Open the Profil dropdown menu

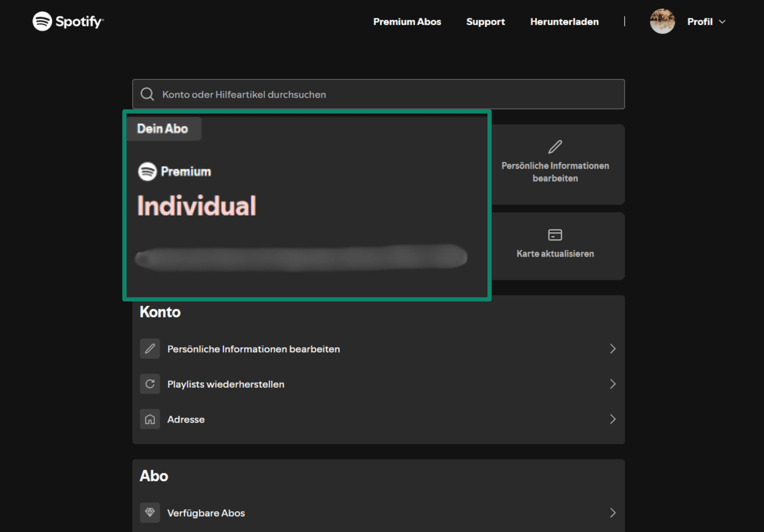[706, 22]
